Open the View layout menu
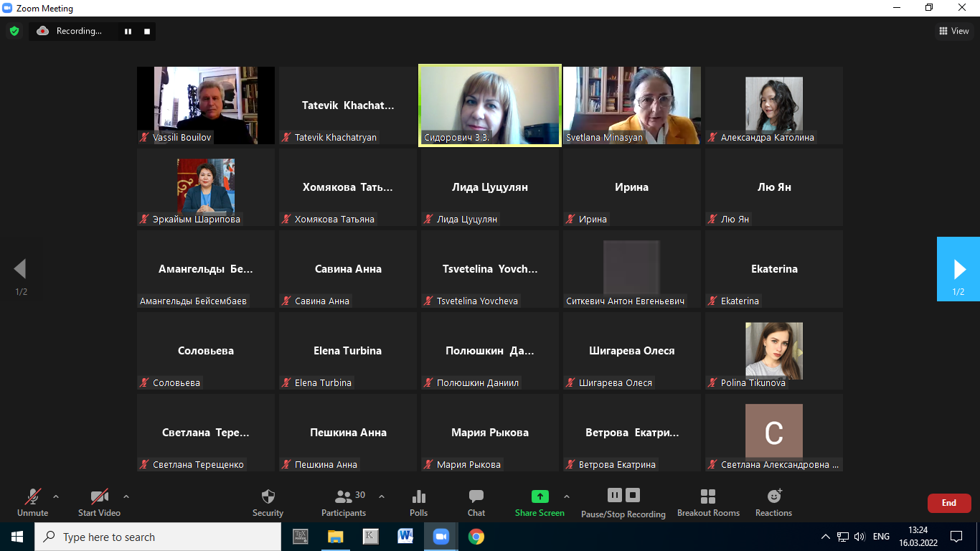The image size is (980, 551). (954, 31)
